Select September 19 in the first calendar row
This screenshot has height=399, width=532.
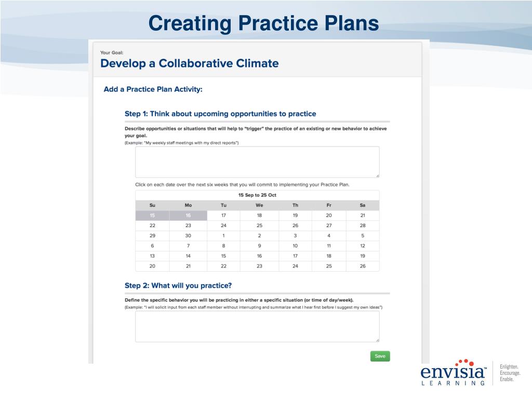click(295, 216)
